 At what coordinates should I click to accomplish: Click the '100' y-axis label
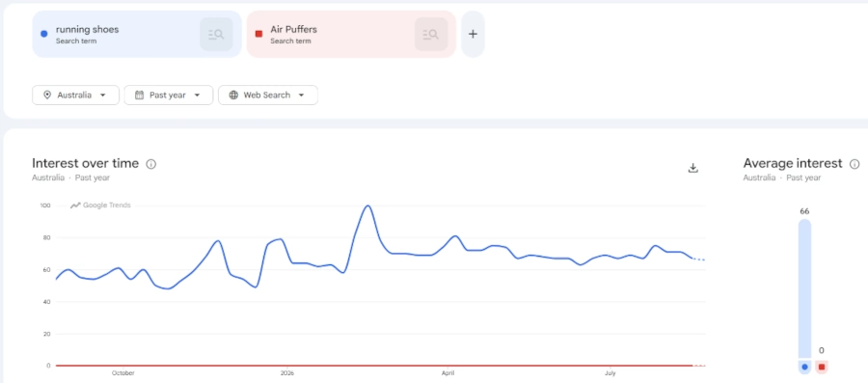tap(44, 205)
